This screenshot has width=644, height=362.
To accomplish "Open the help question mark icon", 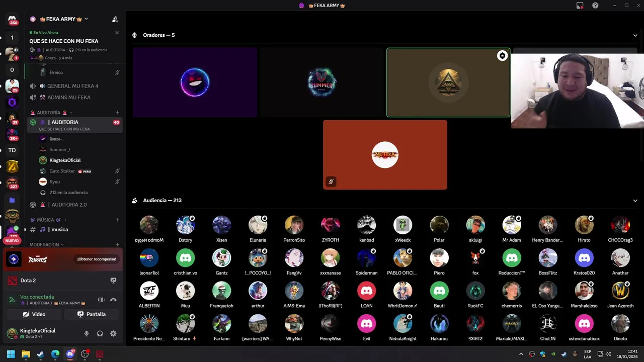I will point(595,6).
